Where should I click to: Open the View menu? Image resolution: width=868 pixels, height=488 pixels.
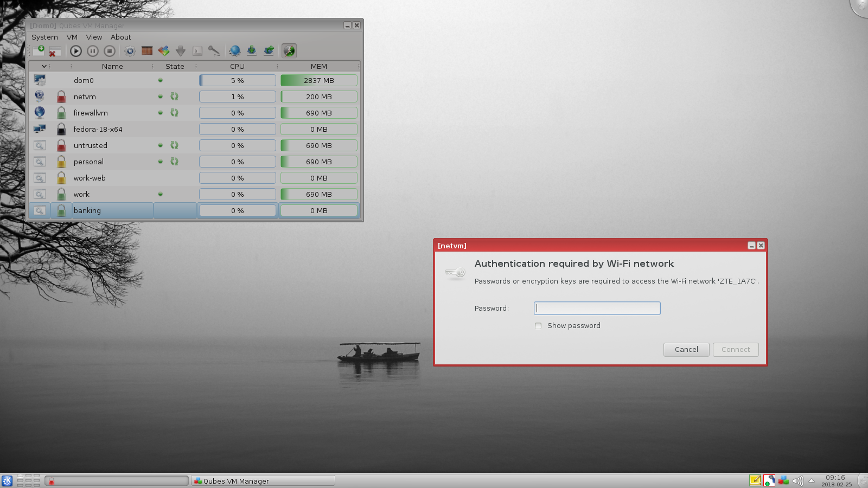94,37
